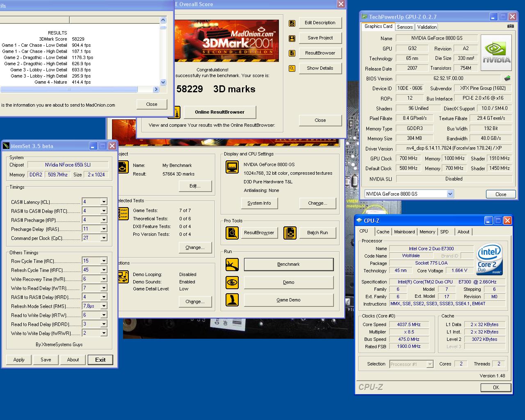The height and width of the screenshot is (420, 525).
Task: Click the Online ResultBrowser button
Action: click(220, 112)
